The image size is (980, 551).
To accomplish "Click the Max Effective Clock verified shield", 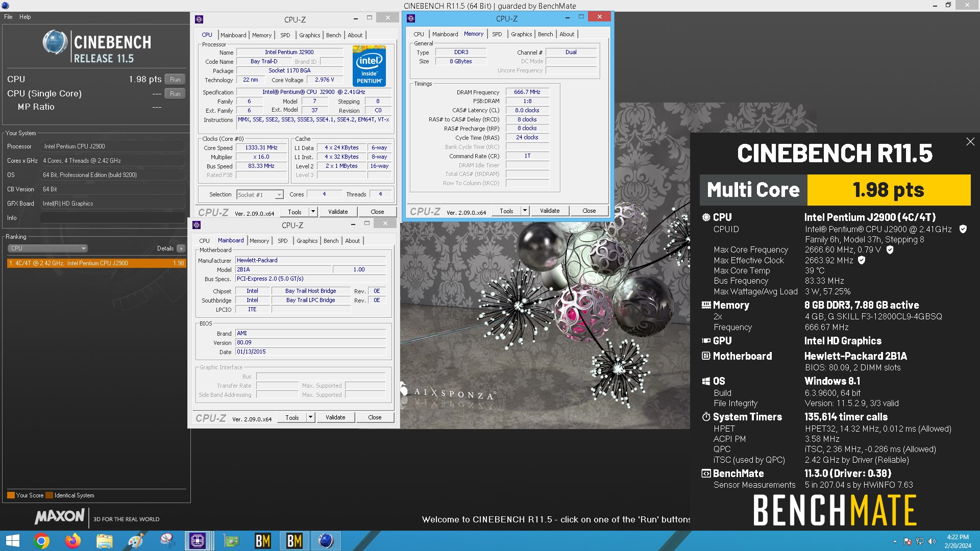I will [x=862, y=260].
